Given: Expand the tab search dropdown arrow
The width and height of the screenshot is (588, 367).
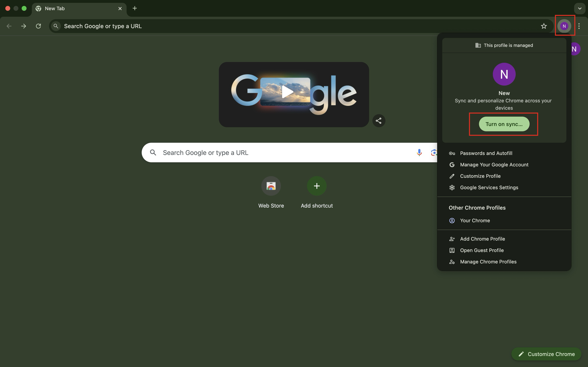Looking at the screenshot, I should pyautogui.click(x=579, y=9).
